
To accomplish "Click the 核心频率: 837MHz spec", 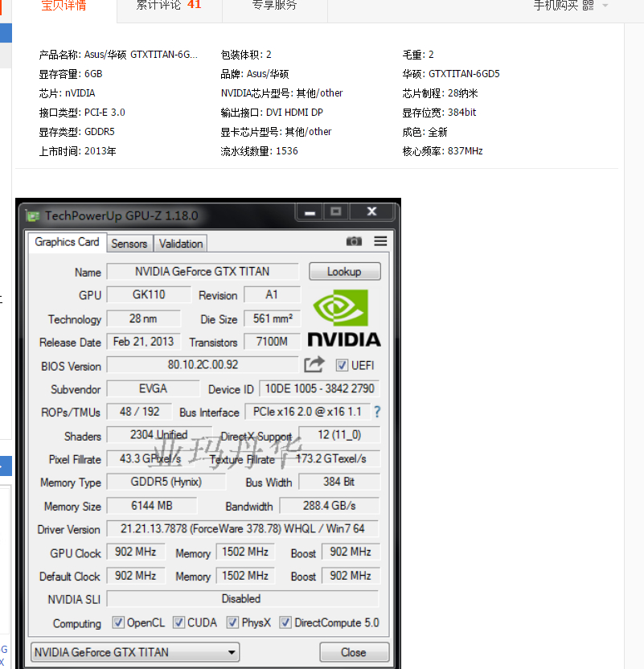I will point(443,151).
